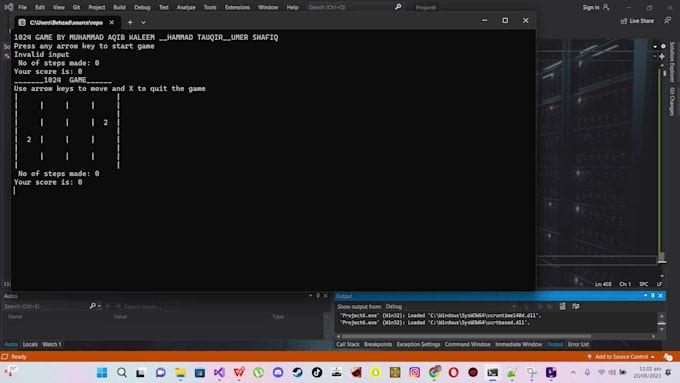Open the Autos search options dropdown arrow

[99, 306]
